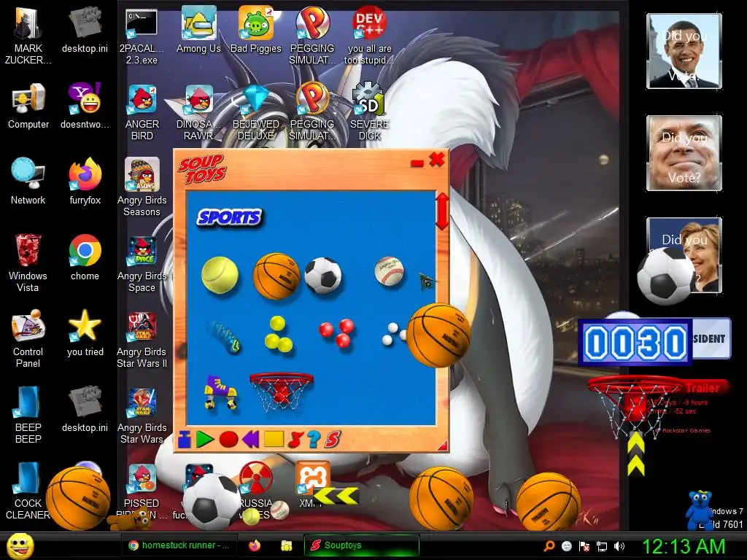Open the Among Us desktop icon
Viewport: 747px width, 560px height.
coord(198,30)
